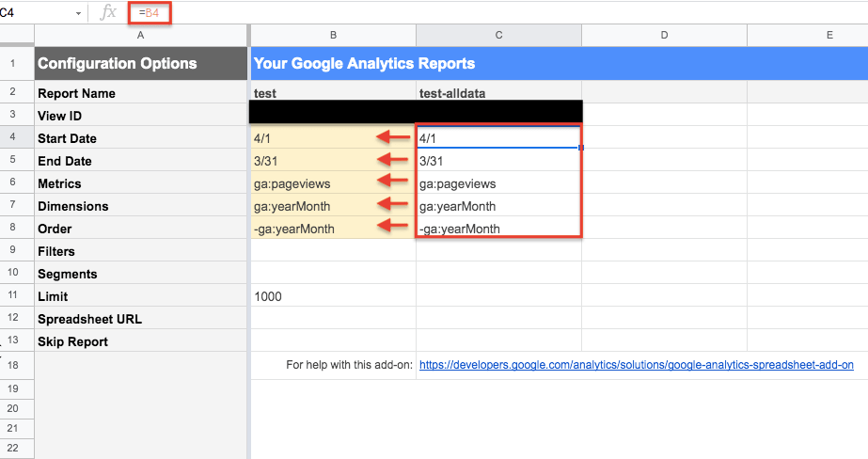868x459 pixels.
Task: Select the End Date label cell
Action: tap(141, 160)
